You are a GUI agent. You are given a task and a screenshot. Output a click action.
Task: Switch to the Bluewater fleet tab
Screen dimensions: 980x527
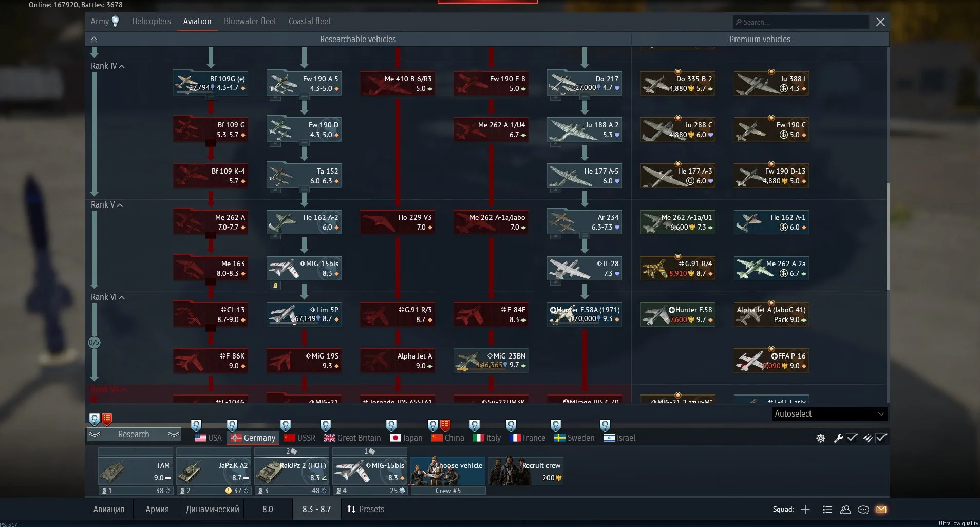pyautogui.click(x=250, y=21)
